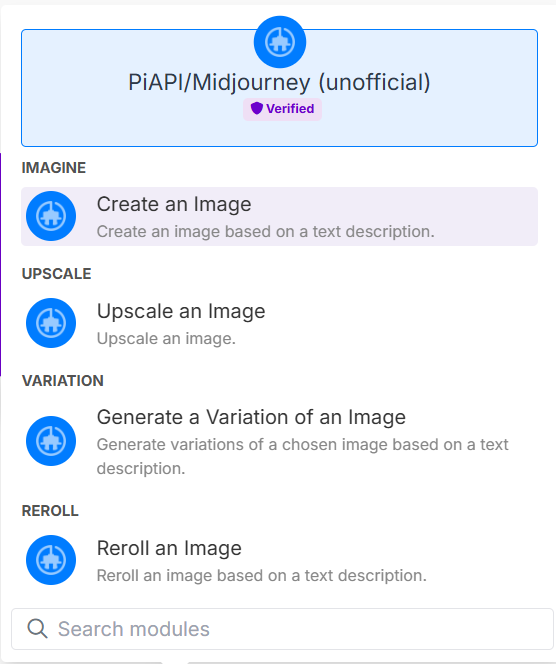Click the purple shield icon on the Verified badge
The width and height of the screenshot is (556, 664).
coord(257,108)
